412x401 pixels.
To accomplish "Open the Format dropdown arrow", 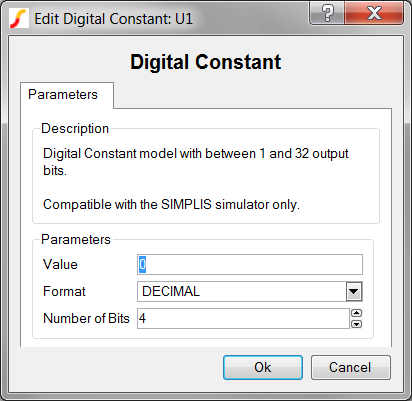I will pyautogui.click(x=353, y=292).
